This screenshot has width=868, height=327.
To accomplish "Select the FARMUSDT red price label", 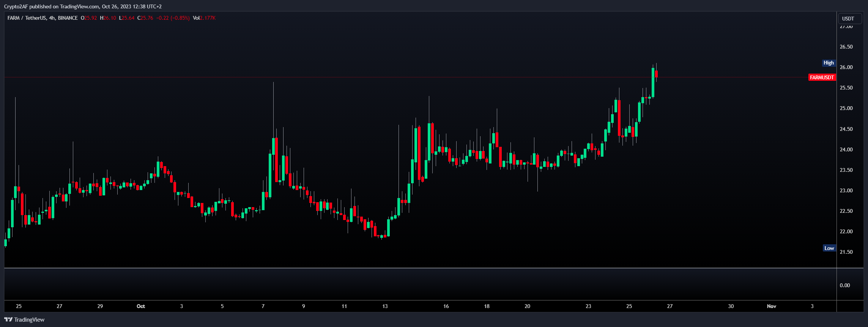I will click(822, 77).
